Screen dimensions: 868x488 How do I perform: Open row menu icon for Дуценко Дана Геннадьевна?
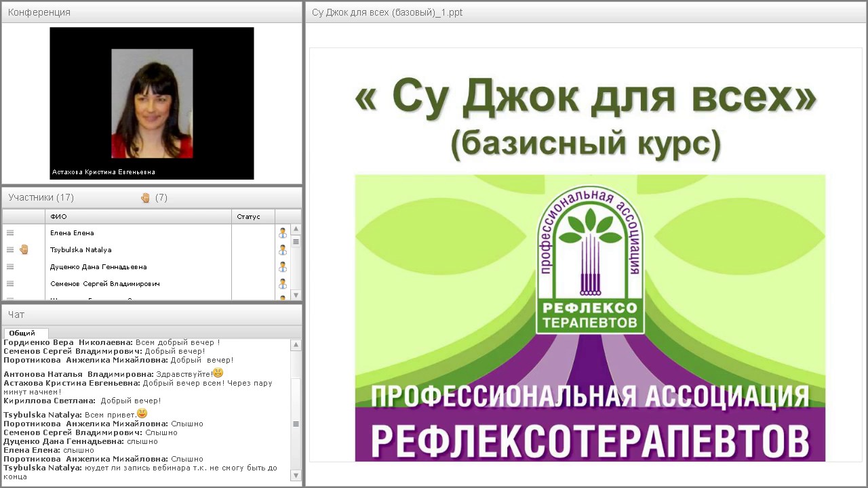(x=10, y=266)
